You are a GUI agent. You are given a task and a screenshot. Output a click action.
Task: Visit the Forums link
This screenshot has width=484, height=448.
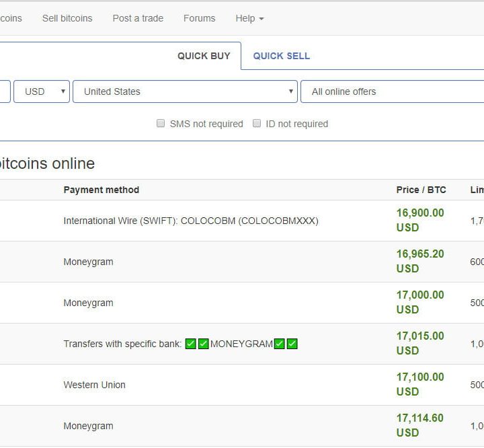[x=199, y=18]
